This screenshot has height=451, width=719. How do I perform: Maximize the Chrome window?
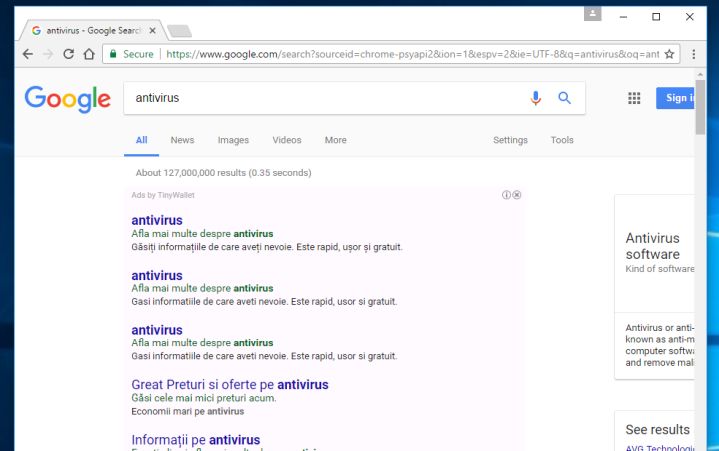click(x=656, y=17)
